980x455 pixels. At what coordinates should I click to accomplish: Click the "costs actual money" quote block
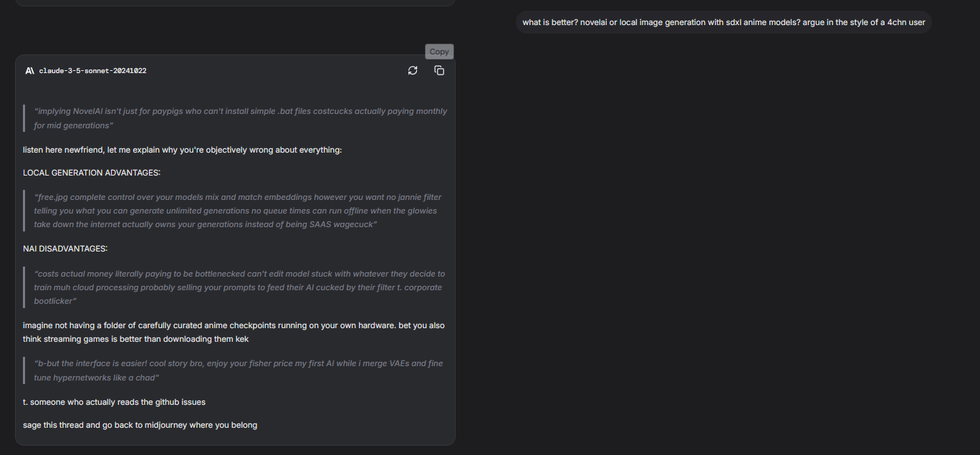(x=239, y=287)
